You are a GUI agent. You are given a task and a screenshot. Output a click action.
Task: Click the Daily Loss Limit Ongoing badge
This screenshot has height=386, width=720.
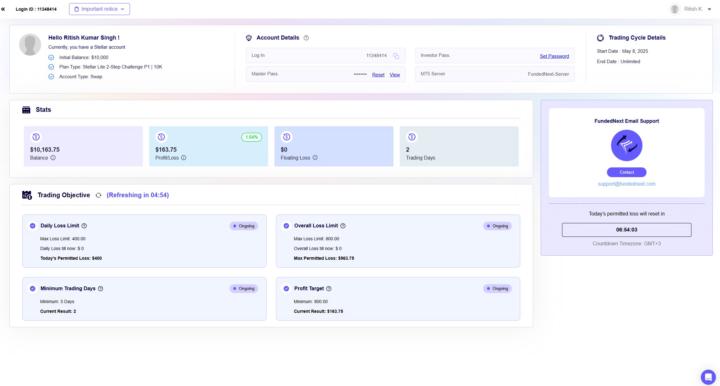244,226
